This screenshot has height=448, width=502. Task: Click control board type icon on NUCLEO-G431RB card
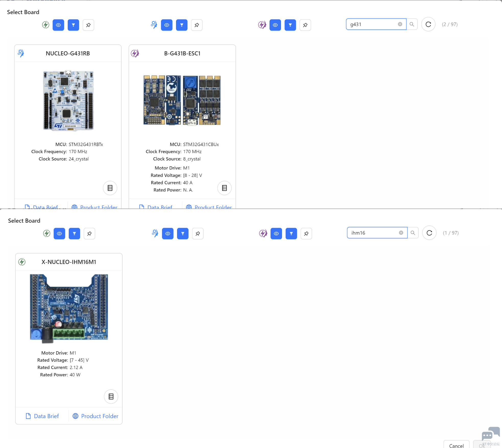[x=21, y=53]
